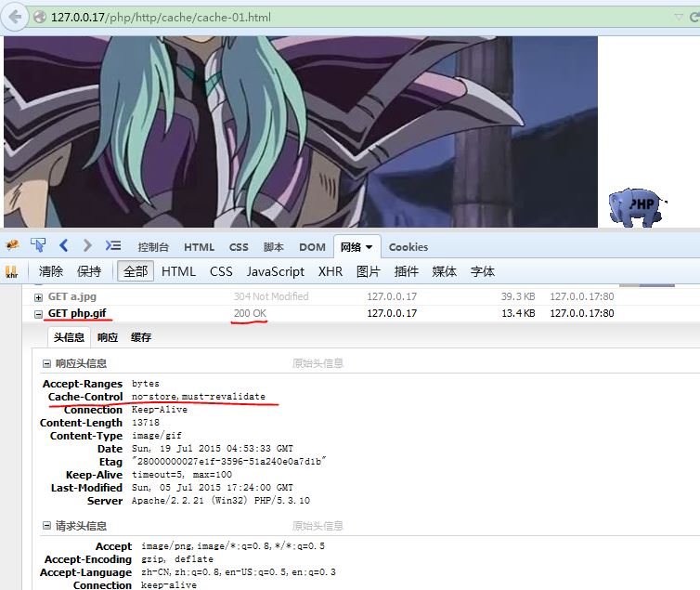Image resolution: width=700 pixels, height=590 pixels.
Task: Click the Cache-Control header value
Action: (x=199, y=397)
